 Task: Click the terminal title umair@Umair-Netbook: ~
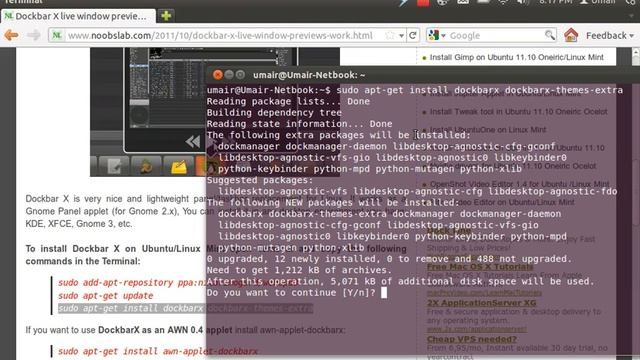click(309, 75)
